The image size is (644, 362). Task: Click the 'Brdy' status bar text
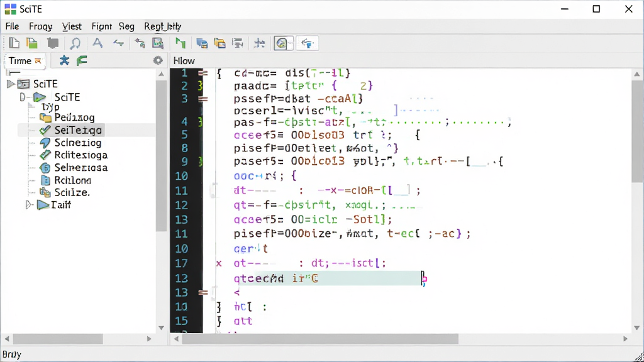point(11,354)
